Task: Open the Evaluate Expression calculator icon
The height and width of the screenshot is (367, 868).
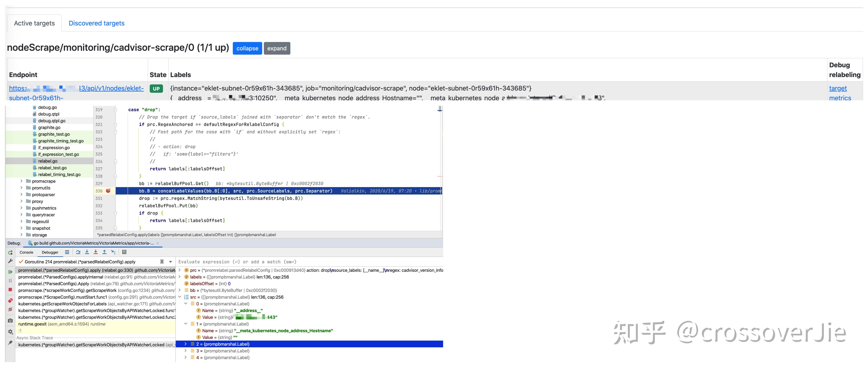Action: [124, 252]
